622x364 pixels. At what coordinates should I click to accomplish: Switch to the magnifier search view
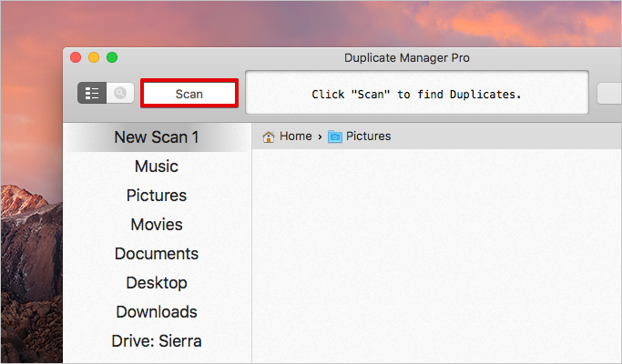coord(120,93)
